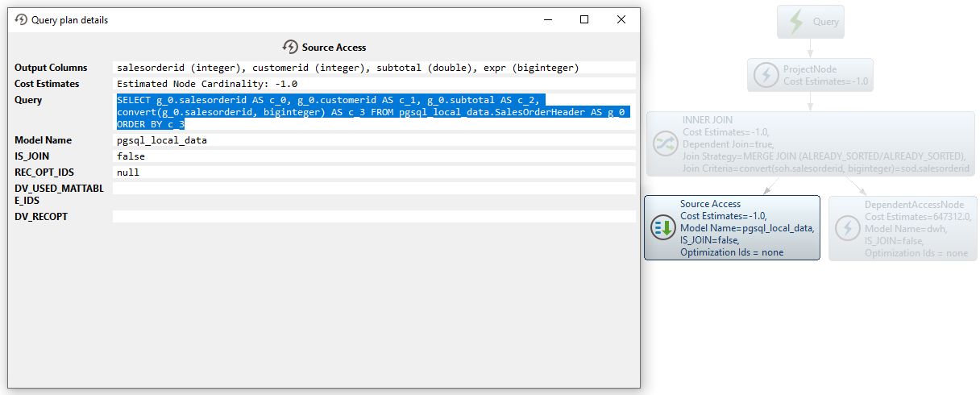Click the Estimated Node Cardinality field

[x=374, y=84]
